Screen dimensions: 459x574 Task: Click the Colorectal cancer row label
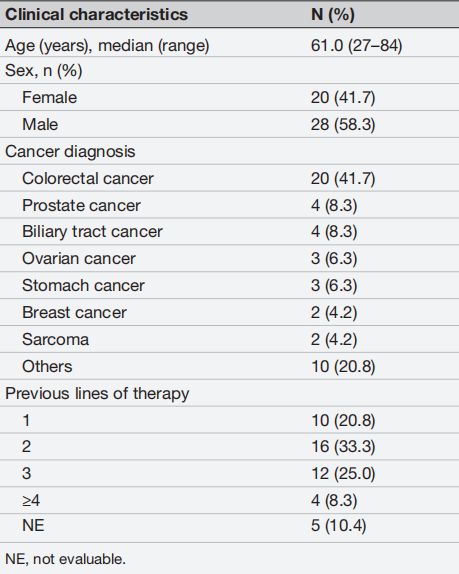coord(88,179)
